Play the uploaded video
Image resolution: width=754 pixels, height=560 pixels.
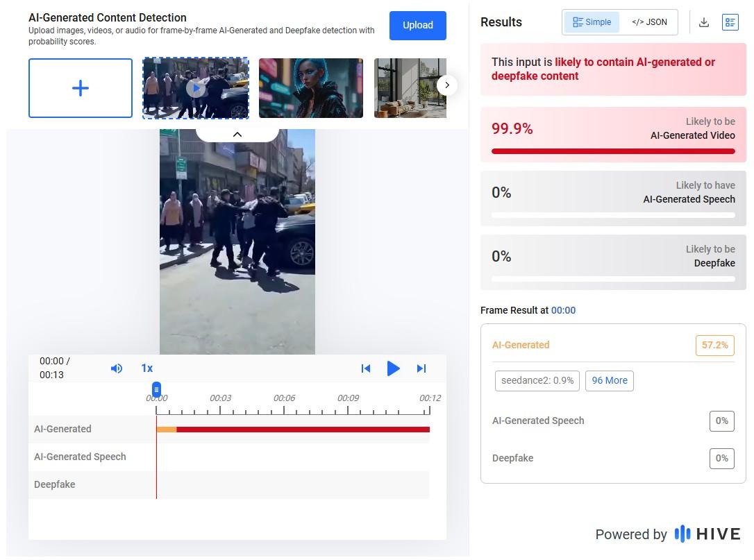click(x=393, y=368)
